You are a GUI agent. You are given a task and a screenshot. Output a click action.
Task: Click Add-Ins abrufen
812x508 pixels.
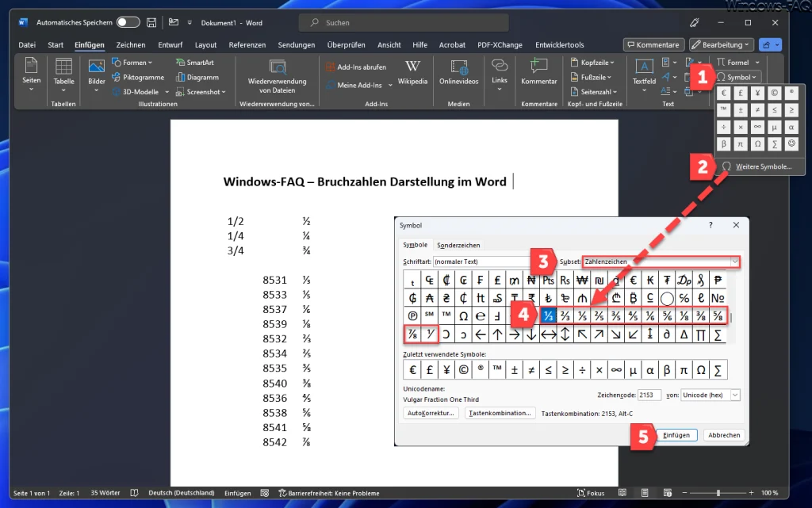[356, 67]
